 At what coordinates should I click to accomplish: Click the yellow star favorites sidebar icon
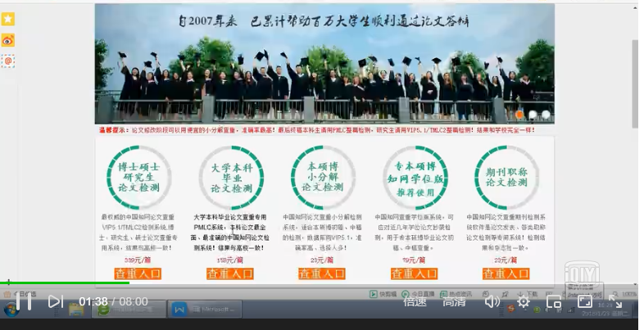pos(8,19)
